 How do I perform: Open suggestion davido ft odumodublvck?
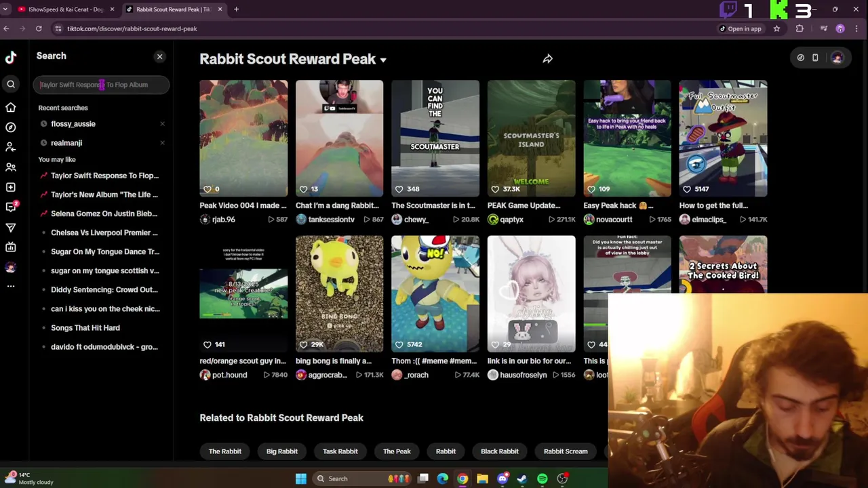point(104,346)
